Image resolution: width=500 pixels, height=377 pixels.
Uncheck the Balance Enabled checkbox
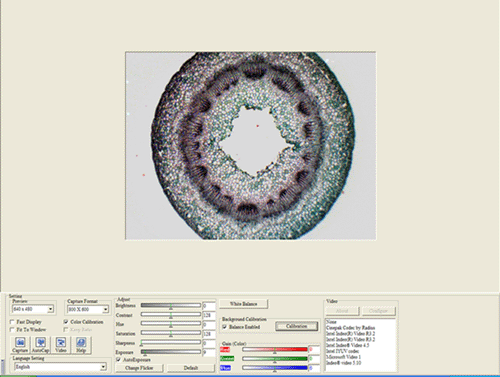pyautogui.click(x=225, y=327)
